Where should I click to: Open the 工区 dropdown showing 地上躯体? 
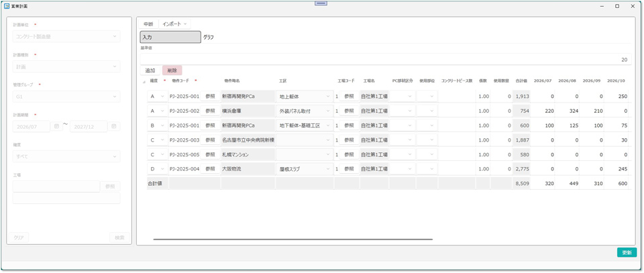tap(305, 97)
